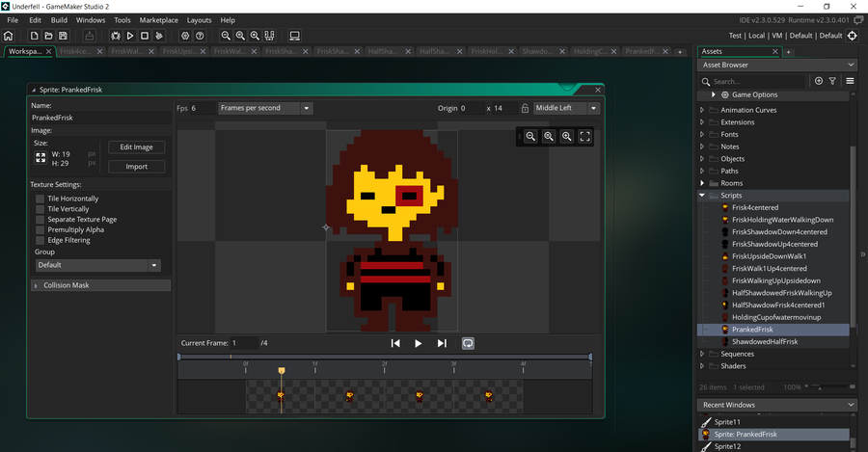This screenshot has height=452, width=868.
Task: Zoom out the workspace from toolbar
Action: point(226,36)
